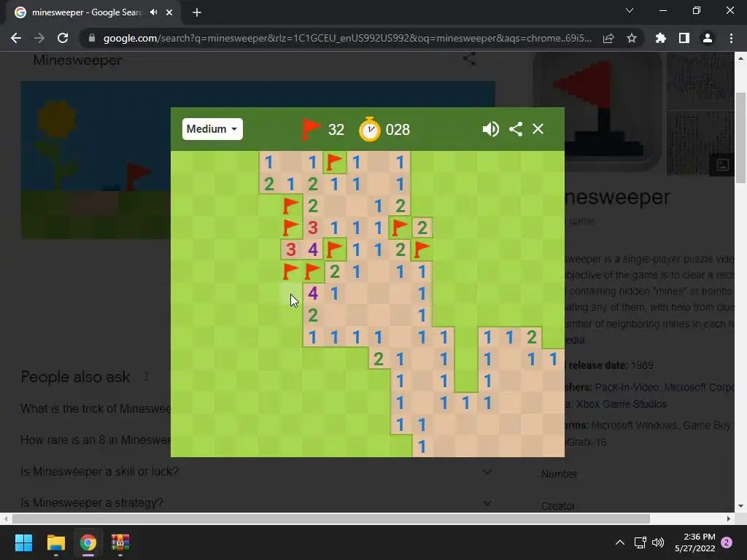
Task: Reload the current page
Action: click(63, 38)
